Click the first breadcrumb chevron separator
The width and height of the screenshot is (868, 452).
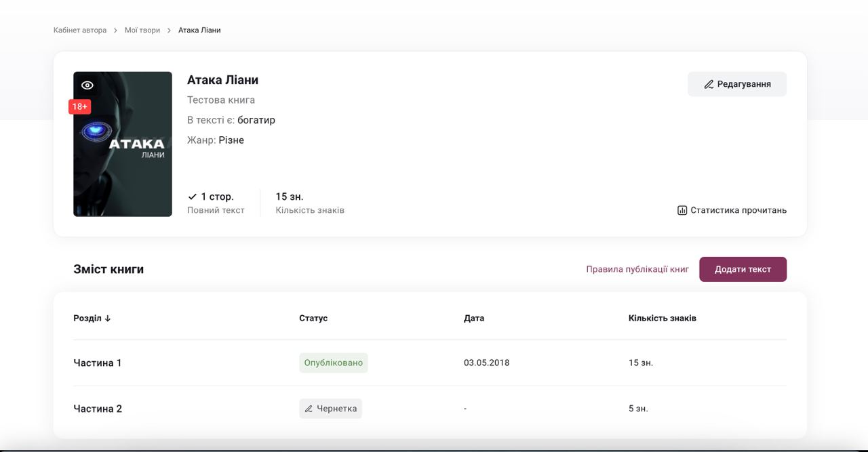pos(116,30)
